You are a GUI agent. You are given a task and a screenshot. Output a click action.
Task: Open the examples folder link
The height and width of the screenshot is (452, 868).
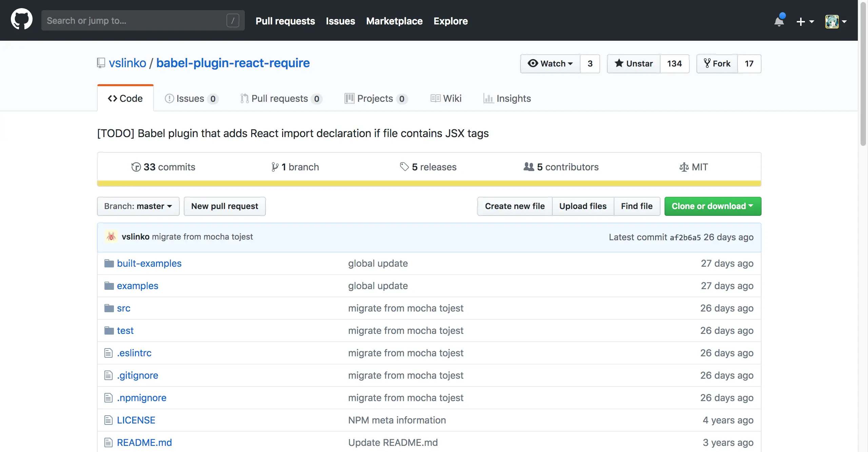coord(138,286)
